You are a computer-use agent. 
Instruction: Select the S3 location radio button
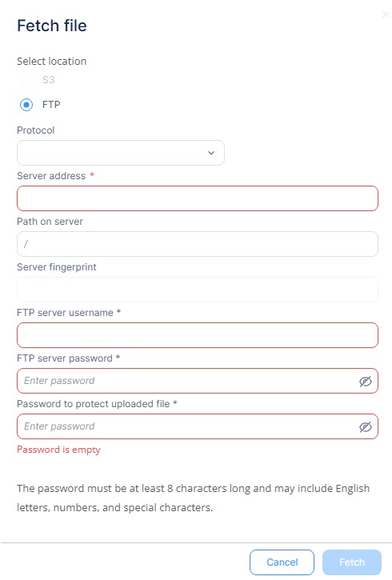(26, 79)
